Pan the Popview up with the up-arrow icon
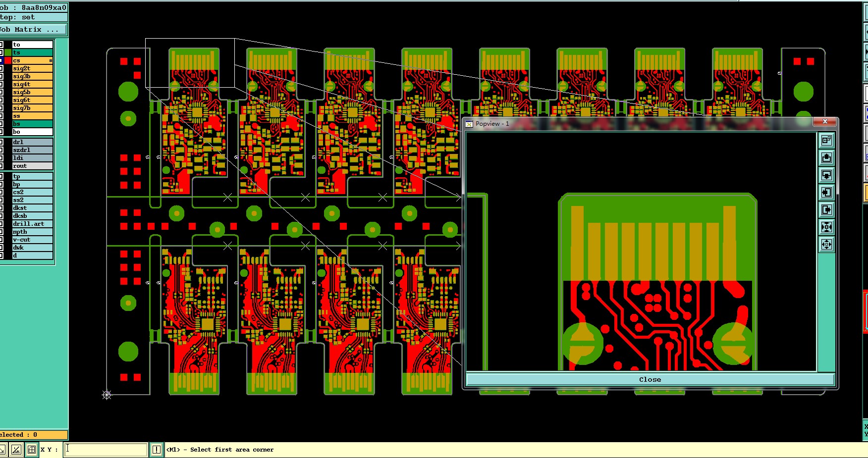868x458 pixels. tap(826, 157)
